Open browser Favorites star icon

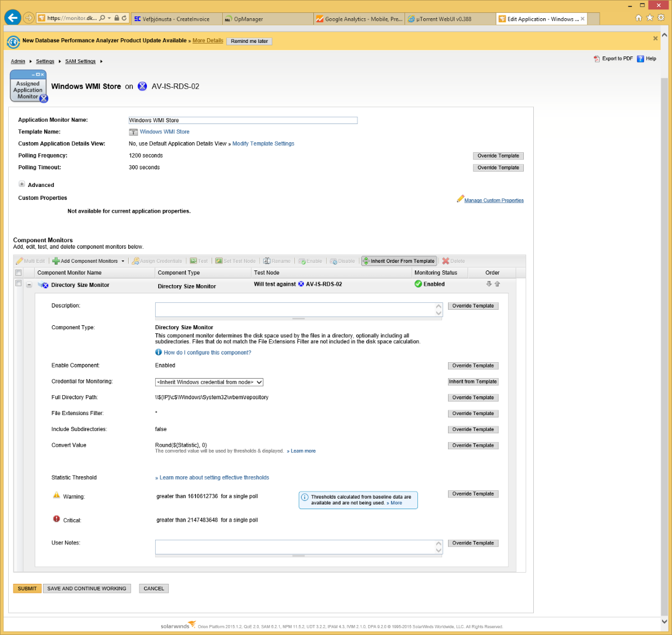coord(650,18)
